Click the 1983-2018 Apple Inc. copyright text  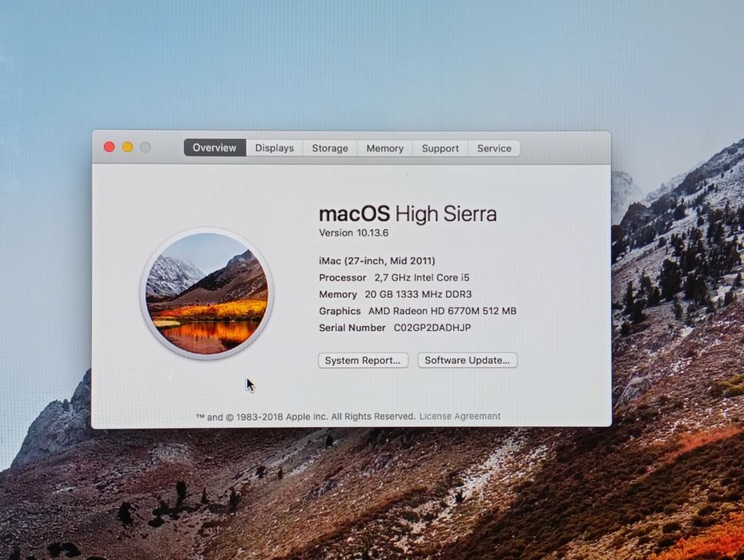tap(306, 417)
